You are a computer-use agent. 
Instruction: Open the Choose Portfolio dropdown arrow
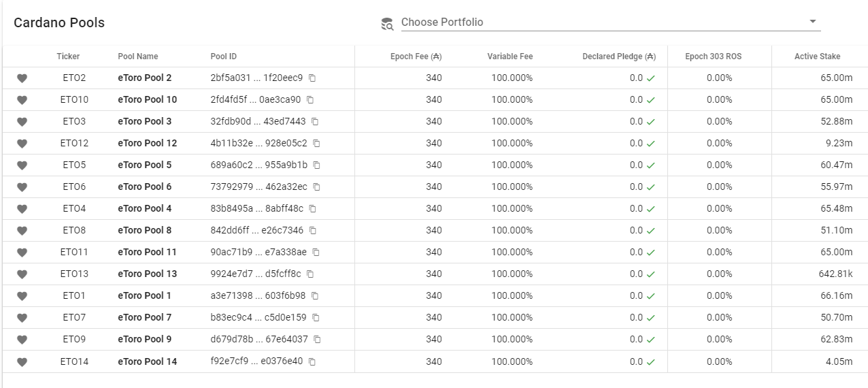812,22
